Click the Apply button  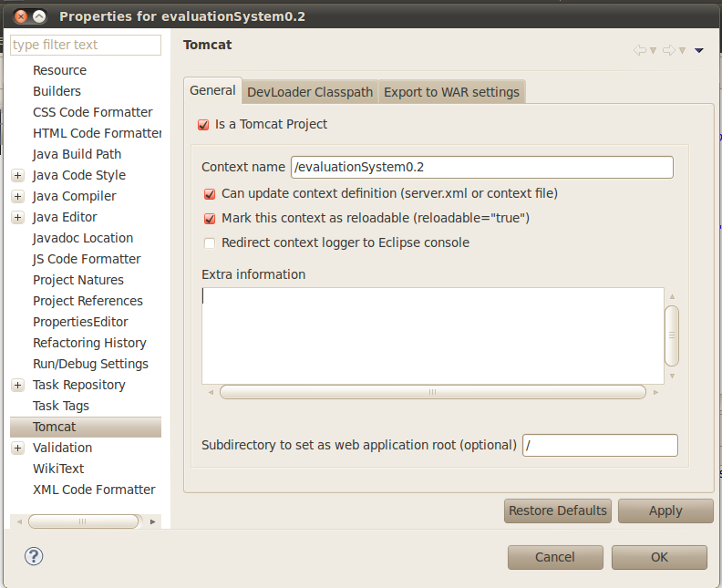click(665, 511)
